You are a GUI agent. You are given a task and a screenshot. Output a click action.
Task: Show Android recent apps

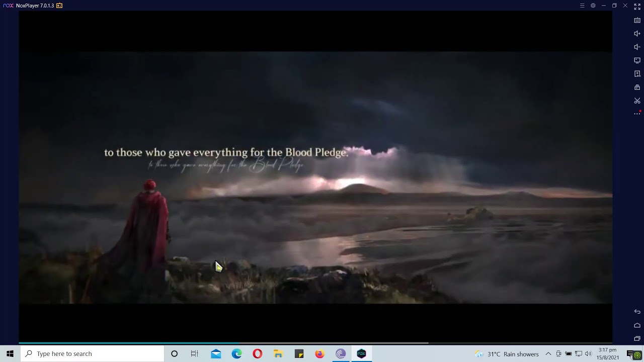click(637, 338)
